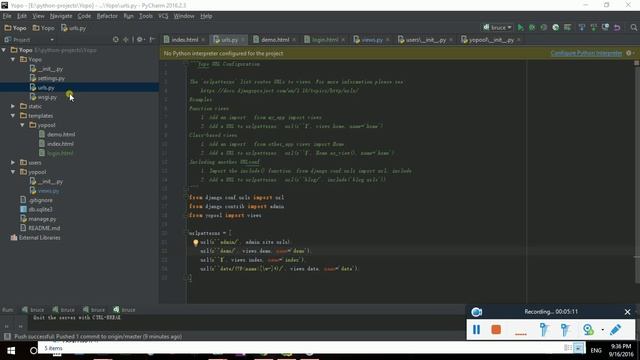Click the urls.py breadcrumb in navigation bar
Screen dimensions: 640x360
(73, 28)
